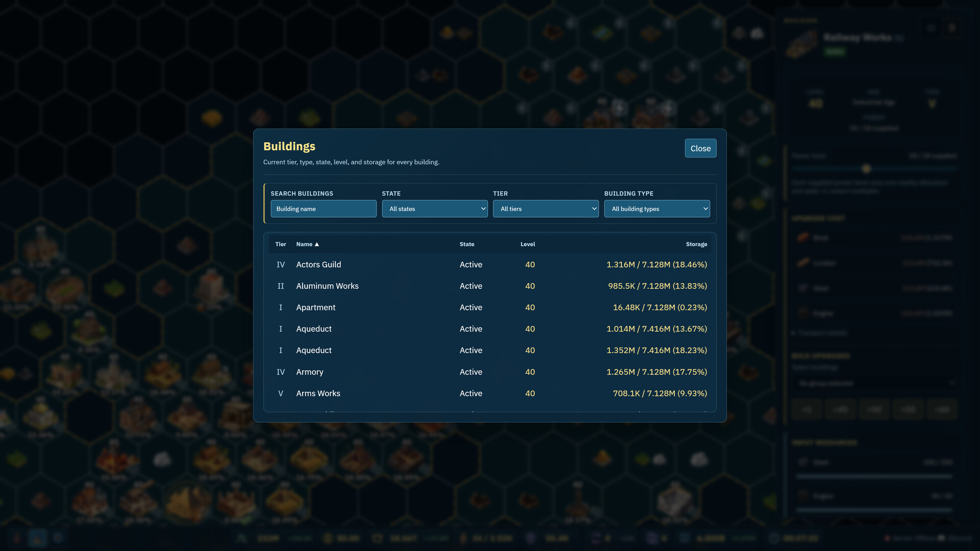Viewport: 980px width, 551px height.
Task: Sort the table by State column
Action: click(x=467, y=244)
